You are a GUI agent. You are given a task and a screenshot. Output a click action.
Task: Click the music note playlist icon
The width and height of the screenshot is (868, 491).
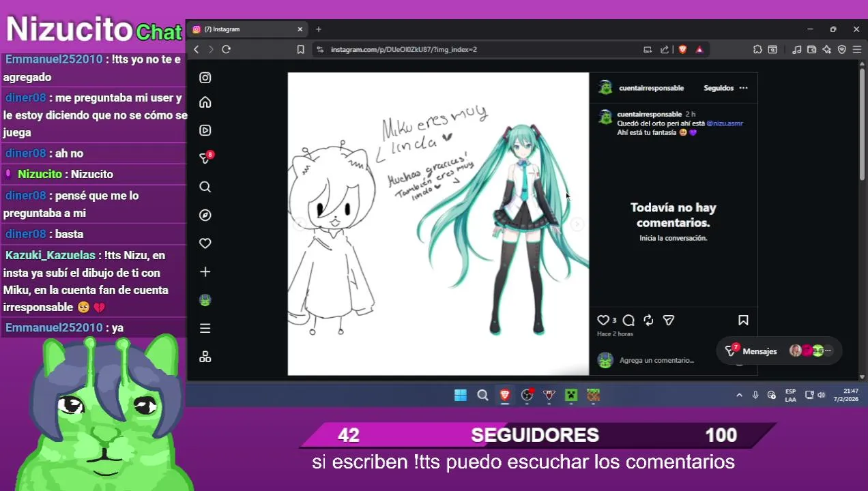click(x=796, y=49)
